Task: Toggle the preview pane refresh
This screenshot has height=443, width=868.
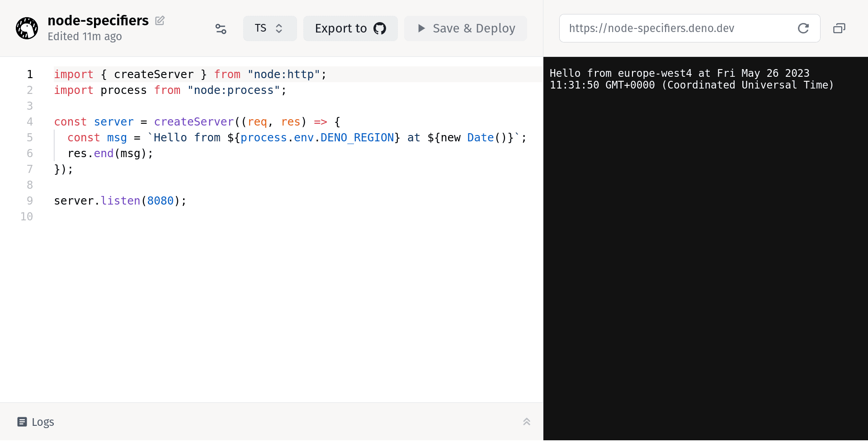Action: [x=803, y=28]
